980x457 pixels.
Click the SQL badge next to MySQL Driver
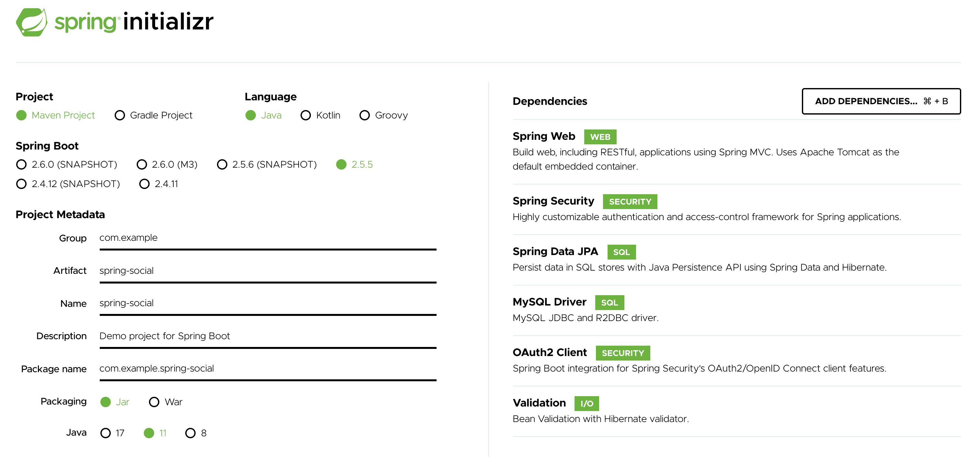pos(610,302)
